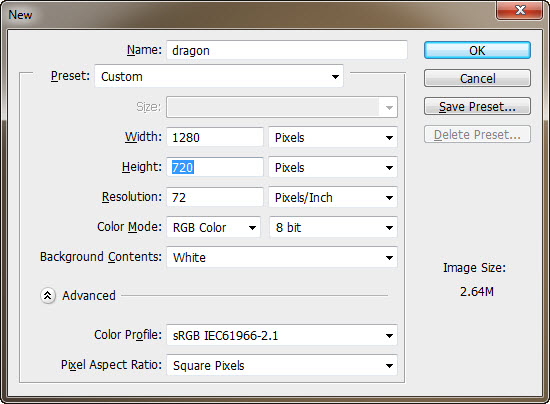The height and width of the screenshot is (404, 550).
Task: Open the Color Mode RGB Color dropdown
Action: point(213,228)
